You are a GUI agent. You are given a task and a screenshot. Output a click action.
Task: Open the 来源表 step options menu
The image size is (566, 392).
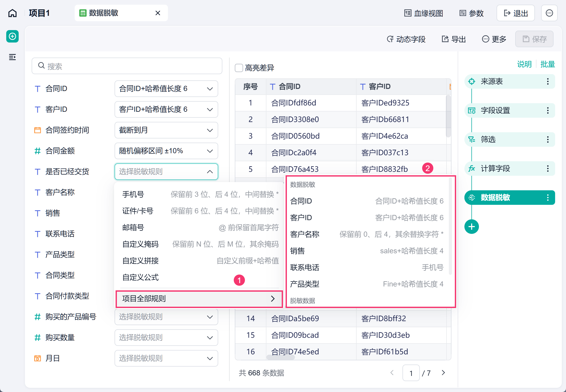[x=548, y=81]
